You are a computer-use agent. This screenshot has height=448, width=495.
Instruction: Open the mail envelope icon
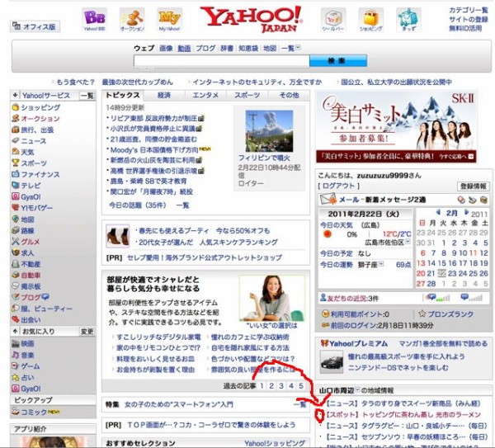coord(328,199)
